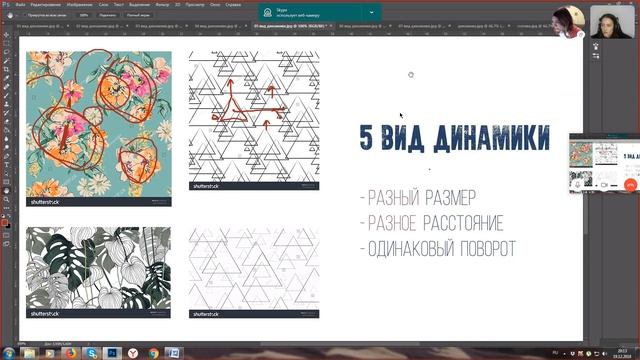
Task: Open Skype from the taskbar
Action: (91, 353)
